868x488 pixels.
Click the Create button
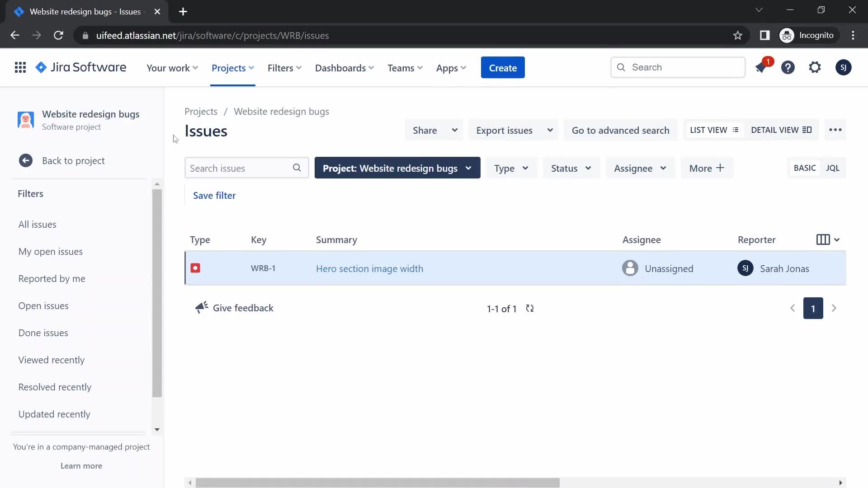[503, 68]
